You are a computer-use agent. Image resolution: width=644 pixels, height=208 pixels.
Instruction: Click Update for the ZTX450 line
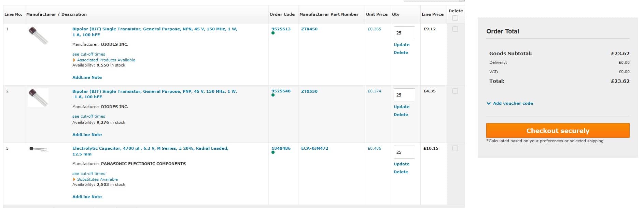402,45
